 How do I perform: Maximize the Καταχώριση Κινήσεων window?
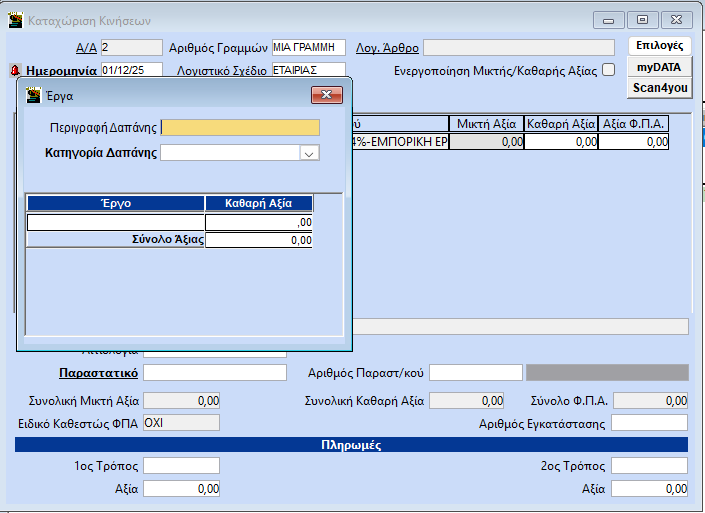[x=642, y=20]
